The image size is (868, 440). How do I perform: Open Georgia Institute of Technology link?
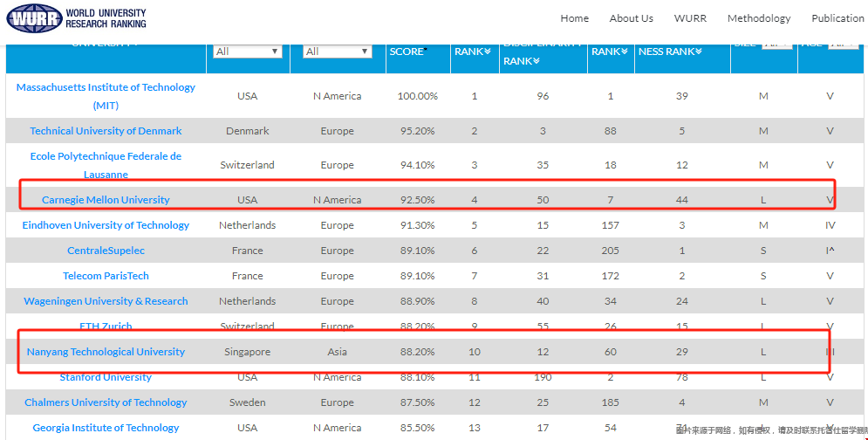(x=106, y=428)
